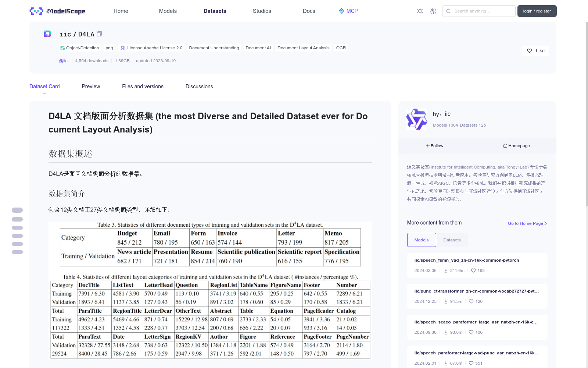
Task: Click download icon beside 94.5m
Action: click(x=446, y=301)
